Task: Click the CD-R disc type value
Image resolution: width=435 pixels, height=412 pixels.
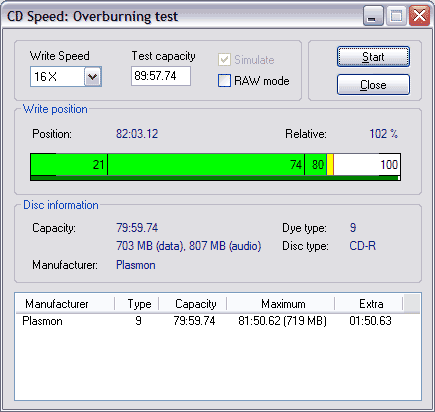Action: point(363,246)
